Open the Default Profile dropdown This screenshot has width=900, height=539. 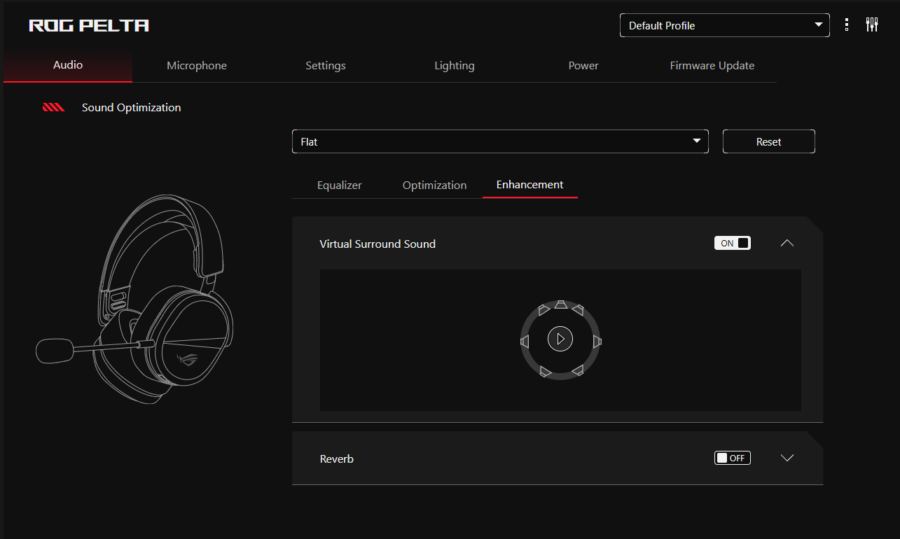tap(724, 25)
